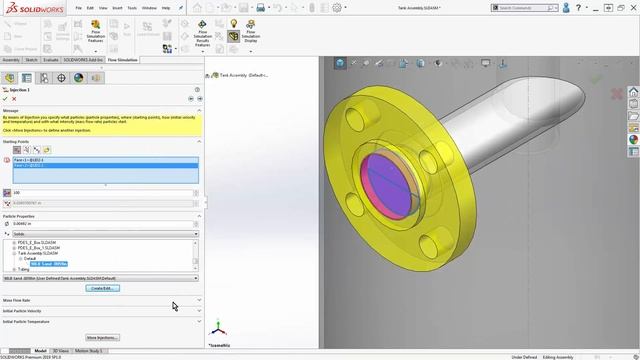This screenshot has height=360, width=640.
Task: Select the second Starting Points mode icon
Action: point(27,150)
